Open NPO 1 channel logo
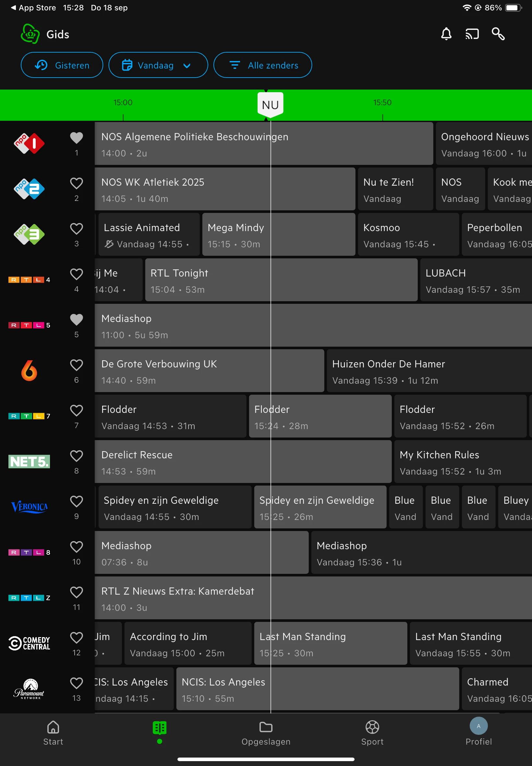Image resolution: width=532 pixels, height=766 pixels. 29,144
